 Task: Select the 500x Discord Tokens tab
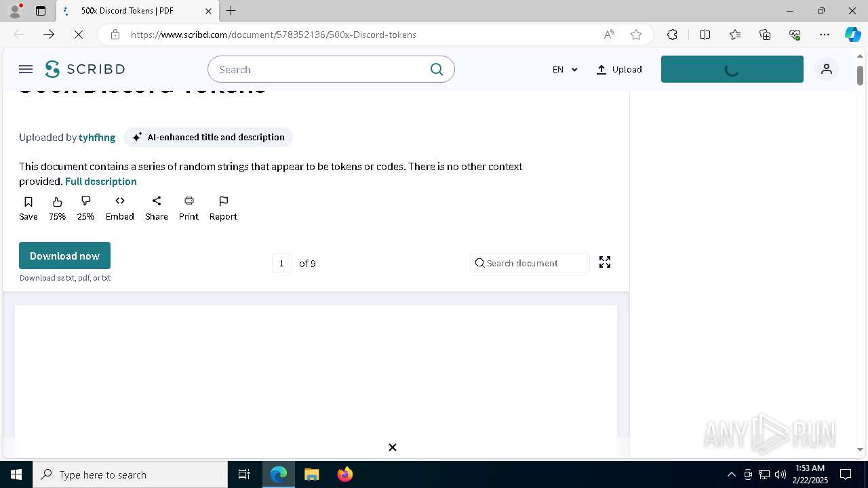(138, 11)
